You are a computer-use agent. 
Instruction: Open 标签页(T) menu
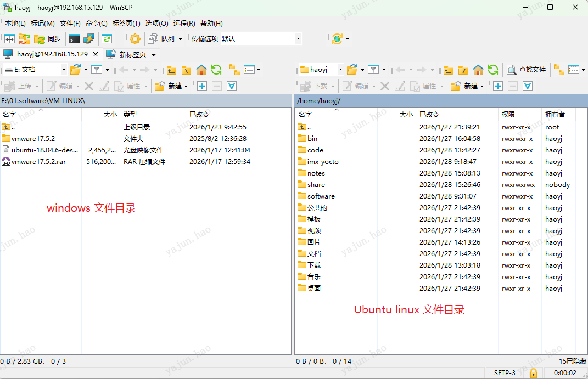[126, 23]
